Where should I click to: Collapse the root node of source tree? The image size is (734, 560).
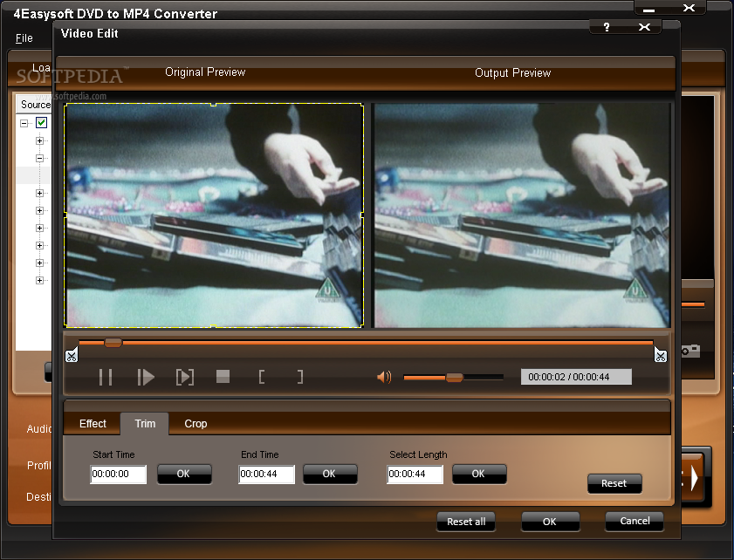[24, 123]
